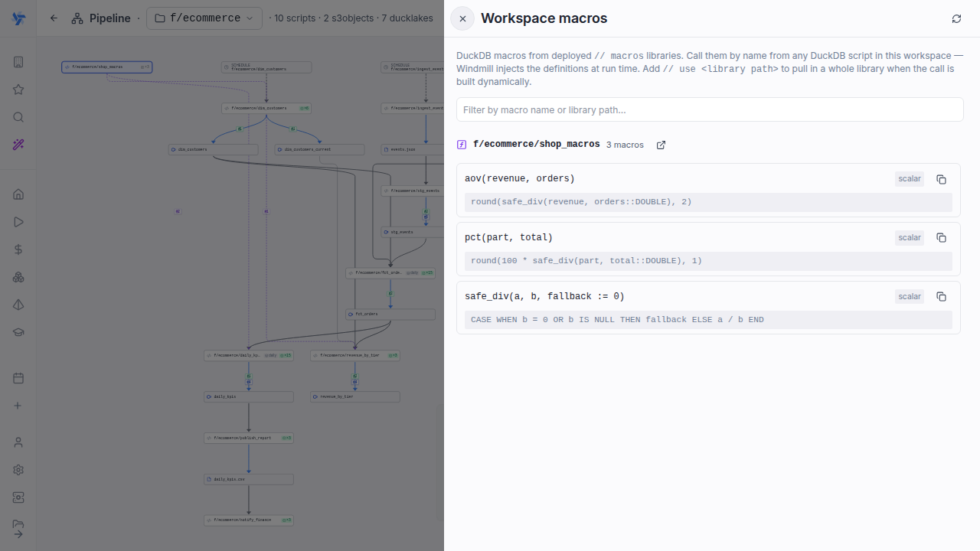Refresh the workspace macros list
The width and height of the screenshot is (980, 551).
pyautogui.click(x=956, y=18)
